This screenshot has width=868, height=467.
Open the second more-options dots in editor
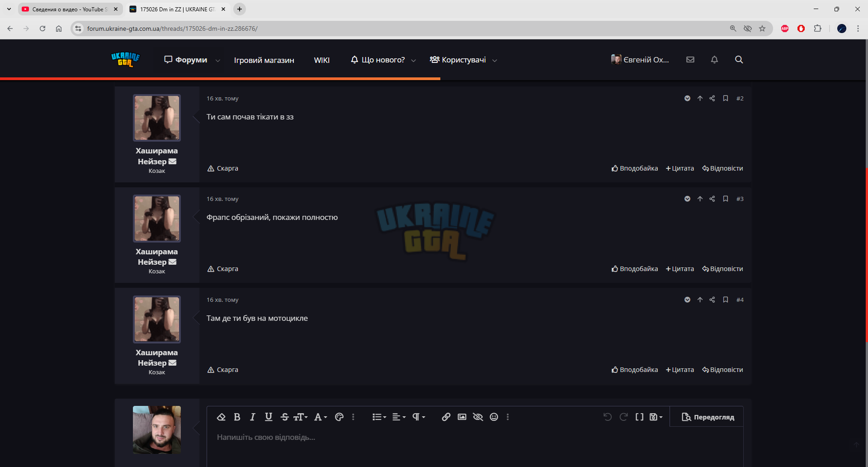point(508,417)
